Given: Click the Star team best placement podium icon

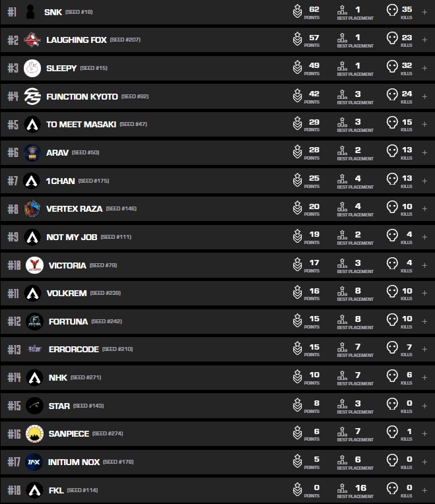Looking at the screenshot, I should (x=342, y=405).
